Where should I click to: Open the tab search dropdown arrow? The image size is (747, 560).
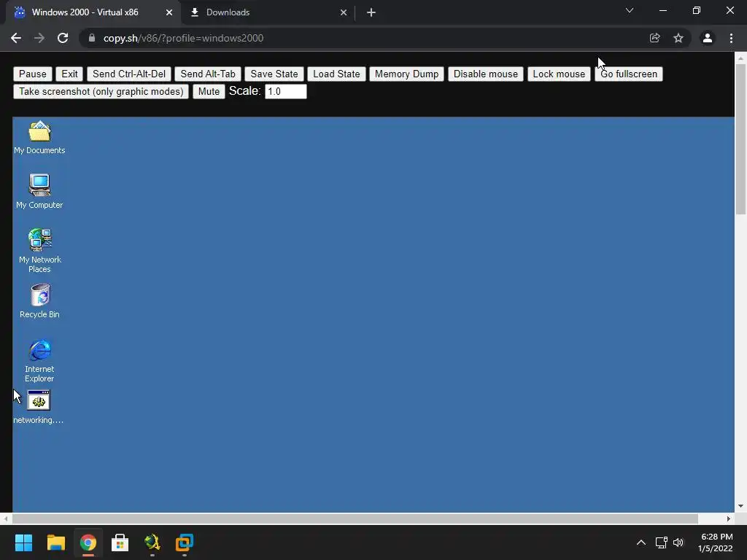pyautogui.click(x=630, y=10)
